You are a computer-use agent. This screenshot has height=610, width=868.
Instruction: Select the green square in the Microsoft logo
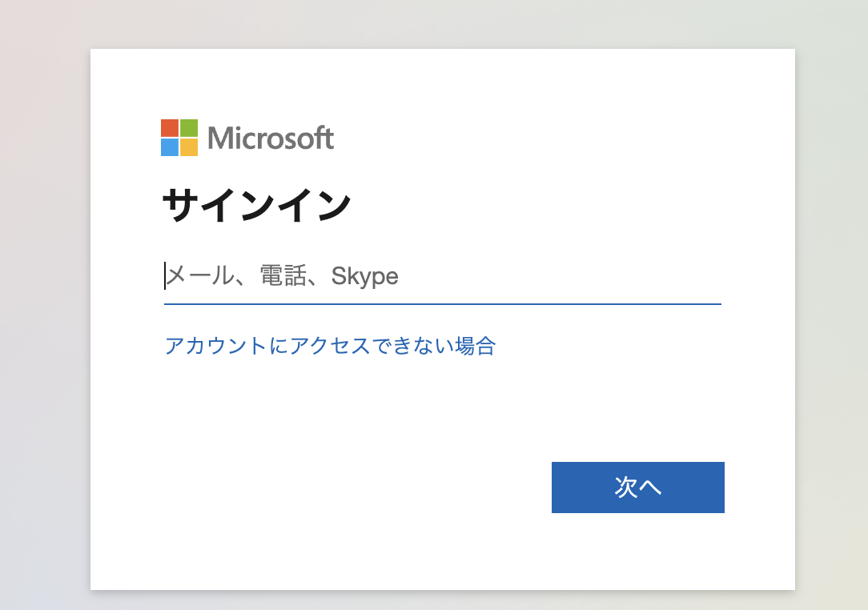click(x=188, y=127)
